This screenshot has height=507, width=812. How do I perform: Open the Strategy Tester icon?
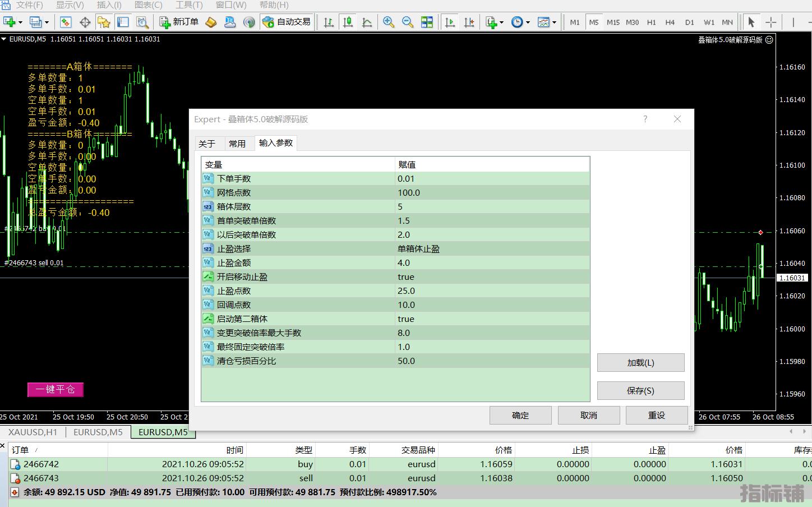coord(142,22)
